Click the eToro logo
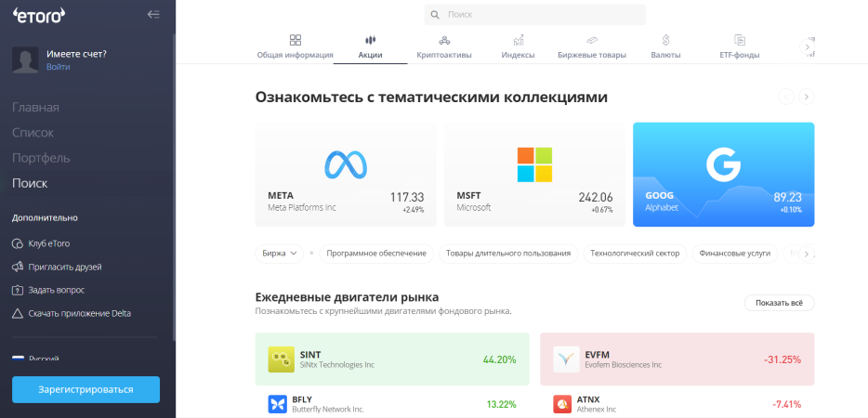This screenshot has width=868, height=418. [39, 15]
